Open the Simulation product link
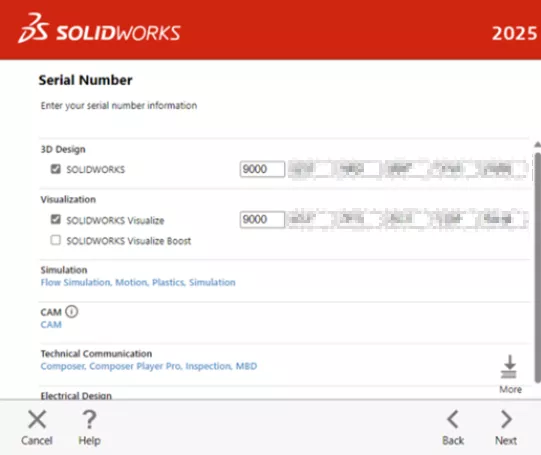 coord(212,283)
